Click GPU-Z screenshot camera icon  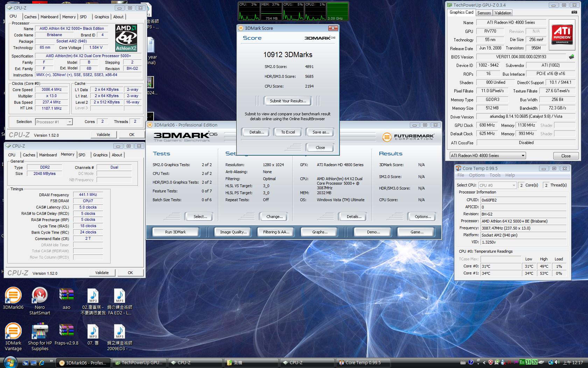coord(574,12)
